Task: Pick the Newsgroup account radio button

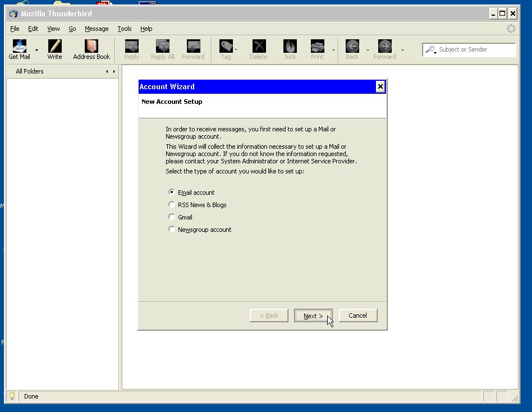Action: coord(172,229)
